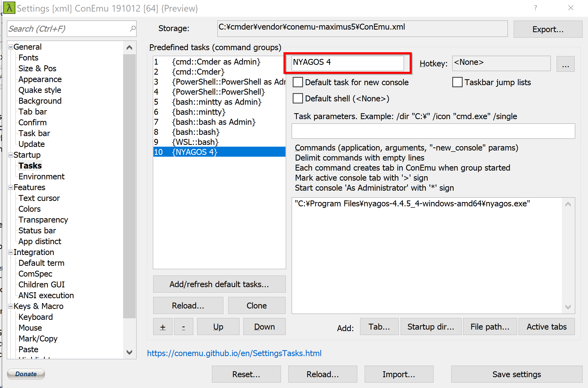
Task: Select task {bash::bash as Admin}
Action: (x=219, y=122)
